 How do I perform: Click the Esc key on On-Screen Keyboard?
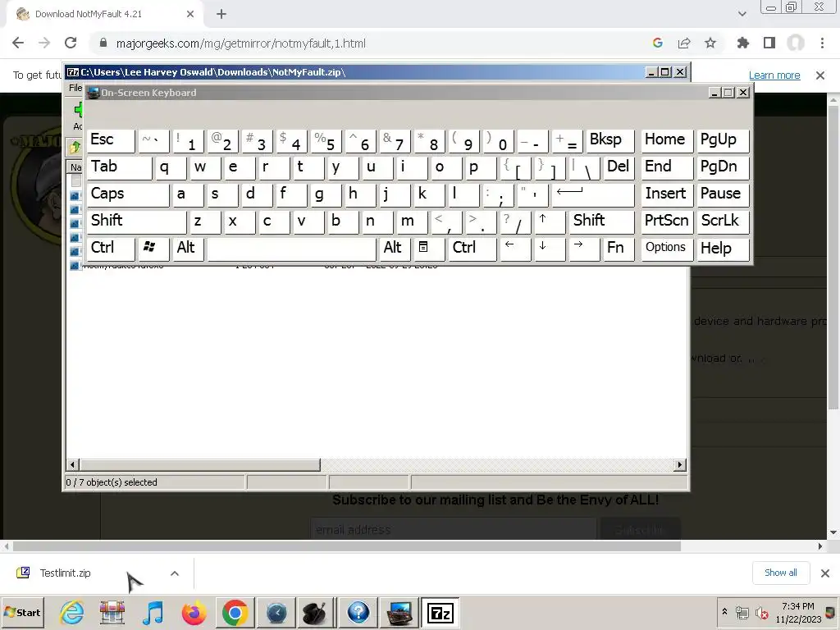(111, 141)
